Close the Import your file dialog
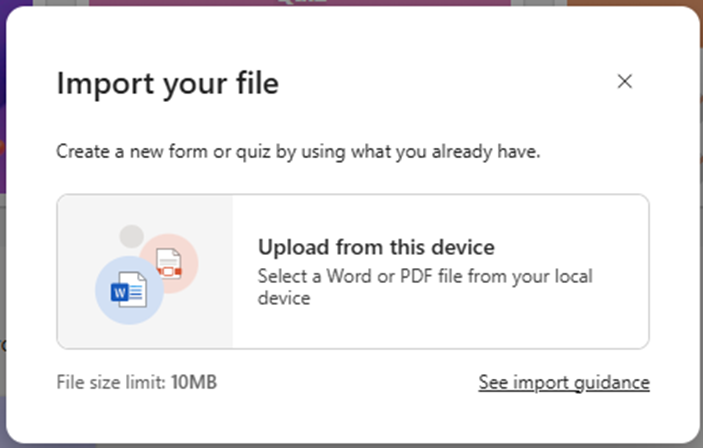Screen dimensions: 703x448 (x=625, y=82)
